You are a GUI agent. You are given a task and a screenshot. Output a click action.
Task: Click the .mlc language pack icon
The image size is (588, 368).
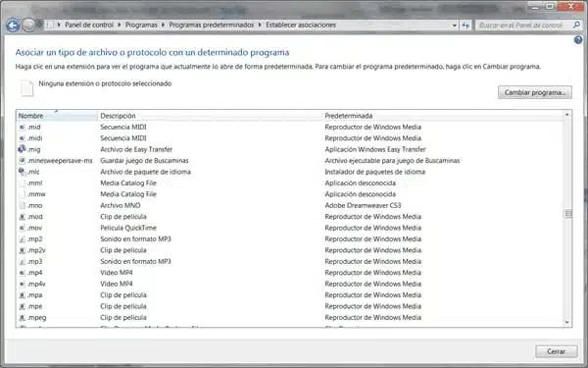(23, 172)
